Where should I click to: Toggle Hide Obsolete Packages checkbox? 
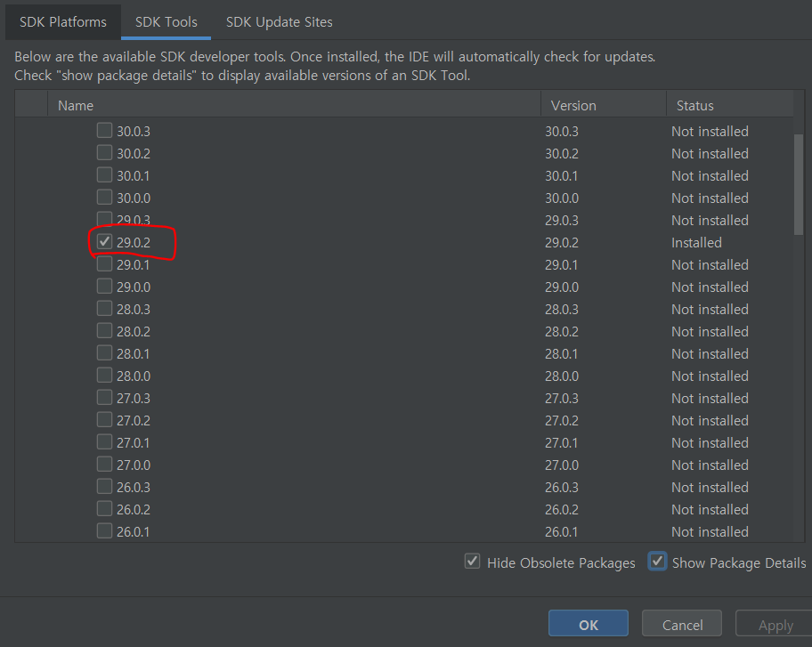[472, 561]
